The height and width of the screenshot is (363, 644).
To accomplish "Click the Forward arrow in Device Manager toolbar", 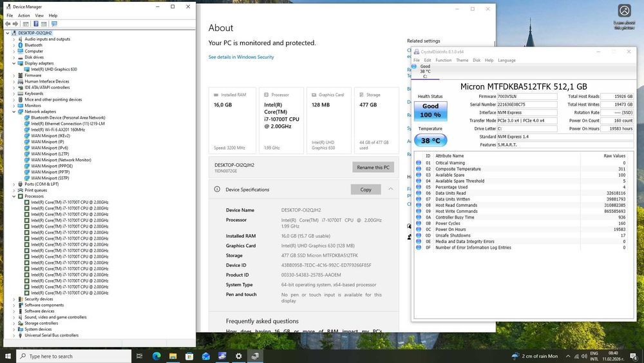I will [x=15, y=24].
